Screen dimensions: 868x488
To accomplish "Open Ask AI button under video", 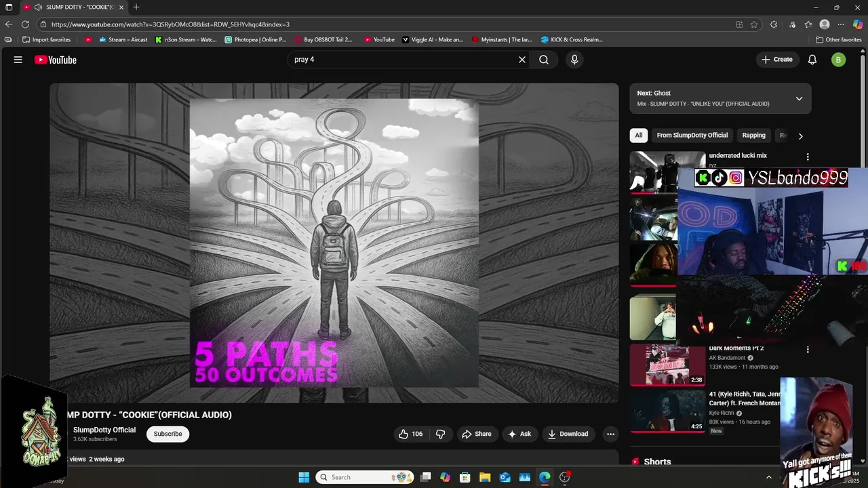I will pos(519,434).
